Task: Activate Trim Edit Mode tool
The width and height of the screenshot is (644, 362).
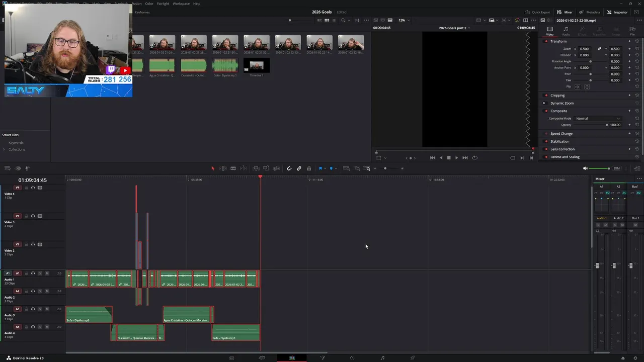Action: (x=223, y=168)
